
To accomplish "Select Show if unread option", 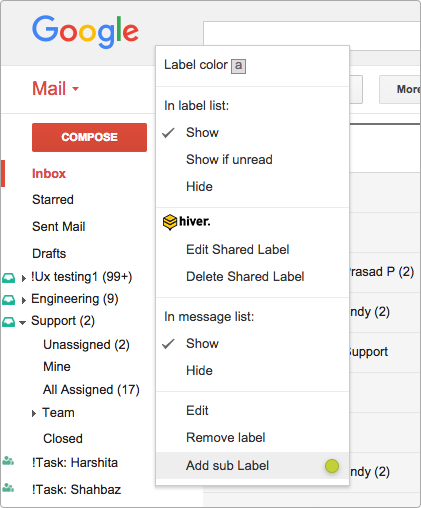I will coord(229,160).
